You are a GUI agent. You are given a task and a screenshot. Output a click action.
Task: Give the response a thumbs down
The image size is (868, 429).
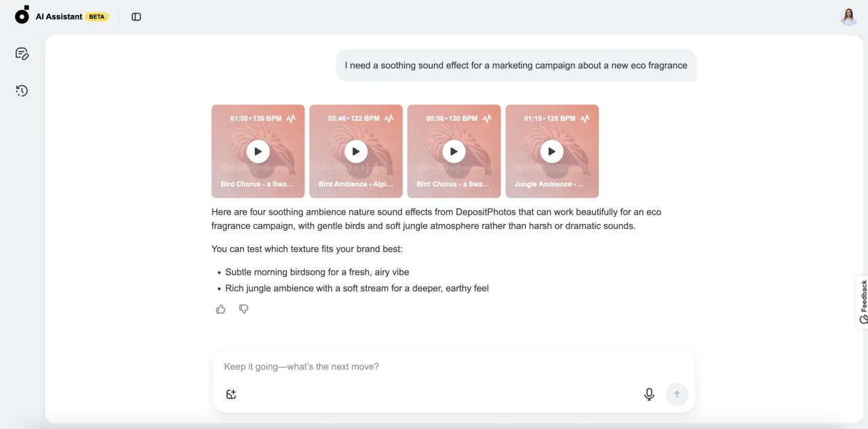click(243, 309)
